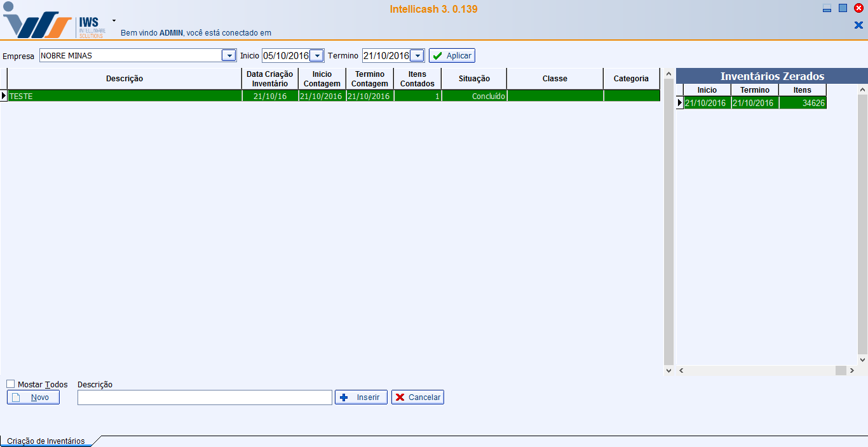Open the Termino date picker dropdown
This screenshot has height=447, width=868.
point(417,56)
